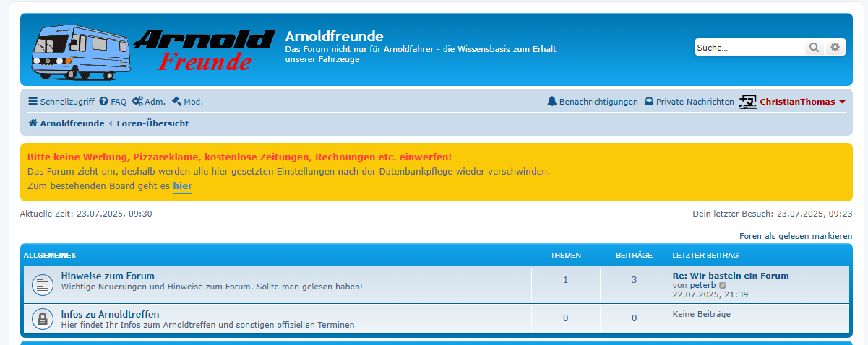Open the Adm. administration panel
Image resolution: width=868 pixels, height=345 pixels.
point(149,102)
